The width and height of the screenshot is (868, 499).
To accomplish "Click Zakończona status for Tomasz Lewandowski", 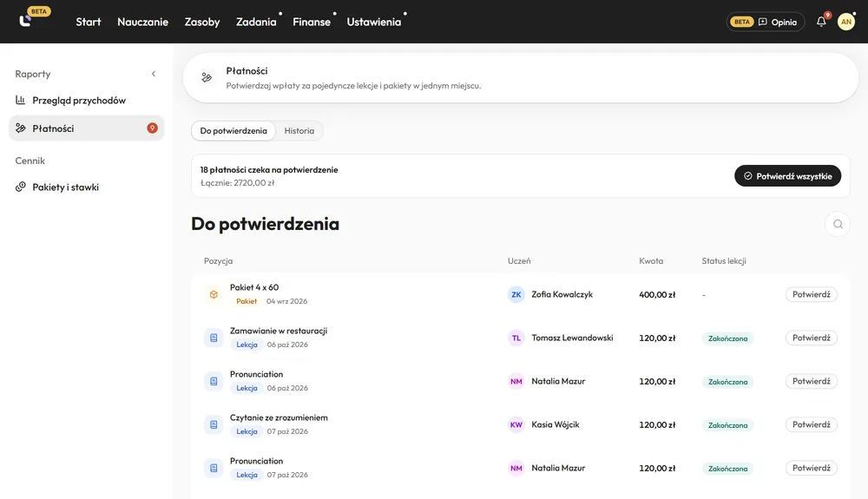I will pos(727,338).
